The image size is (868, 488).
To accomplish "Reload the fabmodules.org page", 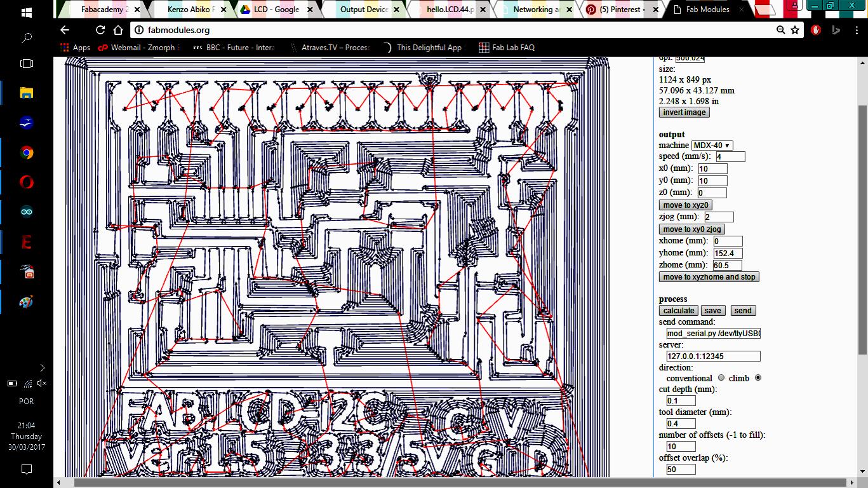I will pos(100,30).
